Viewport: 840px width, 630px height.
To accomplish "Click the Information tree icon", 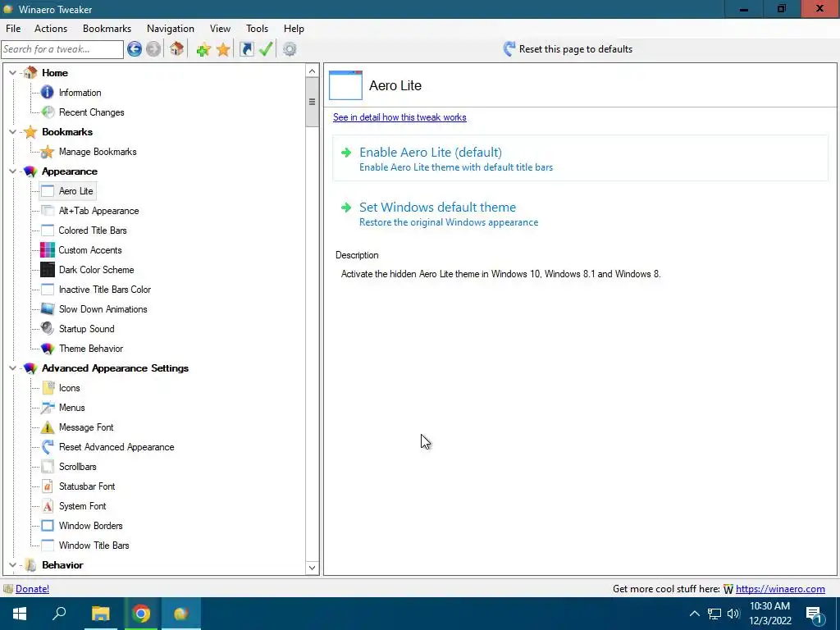I will point(47,92).
